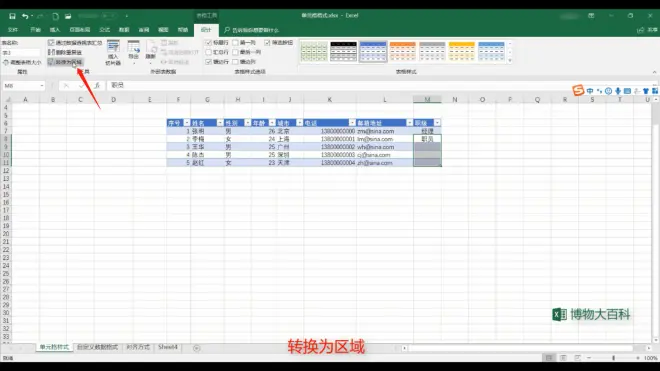Open the ribbon display options icon
Screen dimensions: 660x371
pyautogui.click(x=591, y=16)
